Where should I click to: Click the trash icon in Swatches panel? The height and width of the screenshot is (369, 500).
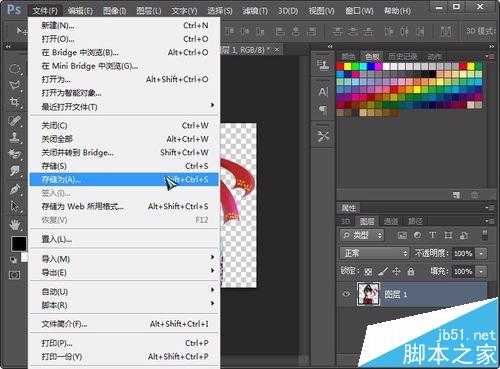click(x=475, y=195)
